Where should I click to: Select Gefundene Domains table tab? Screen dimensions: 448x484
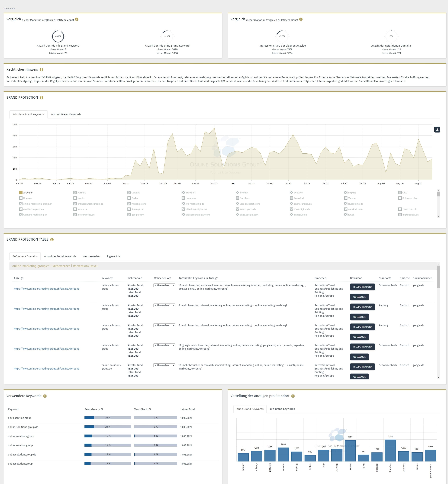(x=25, y=256)
